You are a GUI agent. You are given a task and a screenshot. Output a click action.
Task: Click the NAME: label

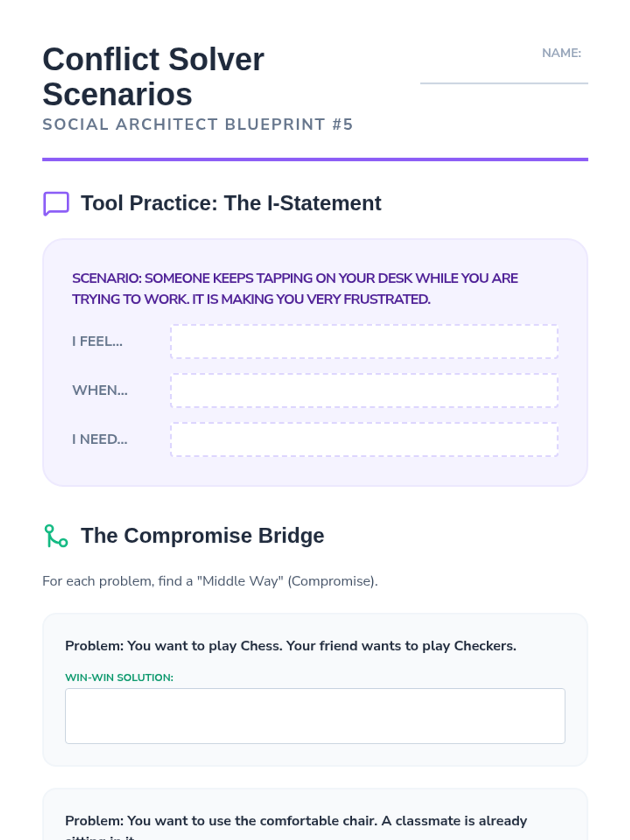[x=561, y=53]
